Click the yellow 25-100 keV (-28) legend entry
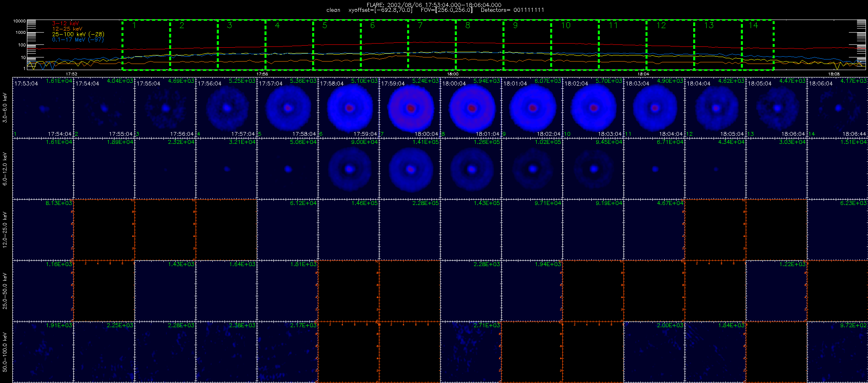Image resolution: width=868 pixels, height=383 pixels. 78,34
